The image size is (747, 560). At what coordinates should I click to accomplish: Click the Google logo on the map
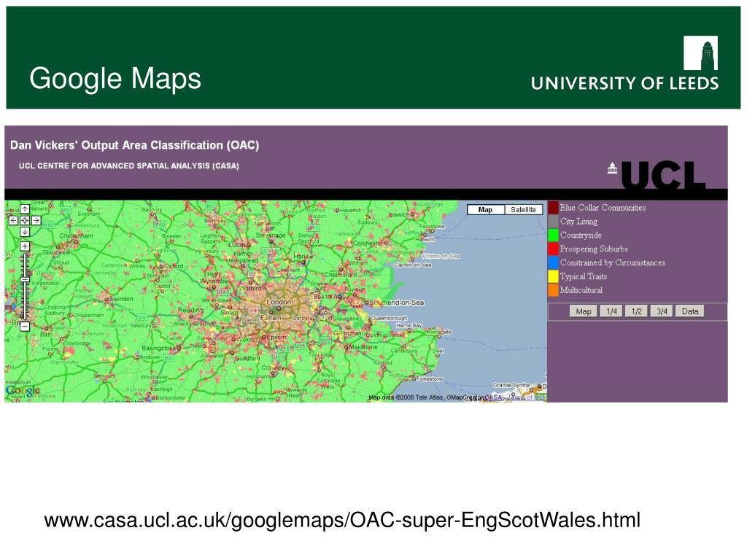(23, 391)
